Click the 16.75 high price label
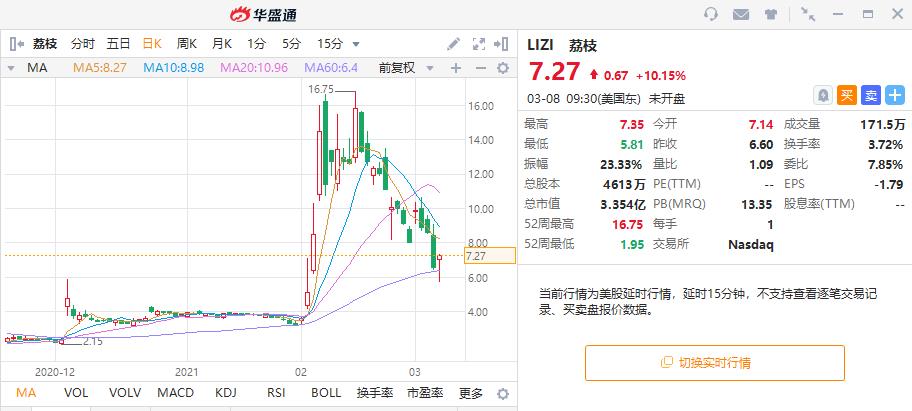Viewport: 912px width, 411px height. click(x=320, y=89)
